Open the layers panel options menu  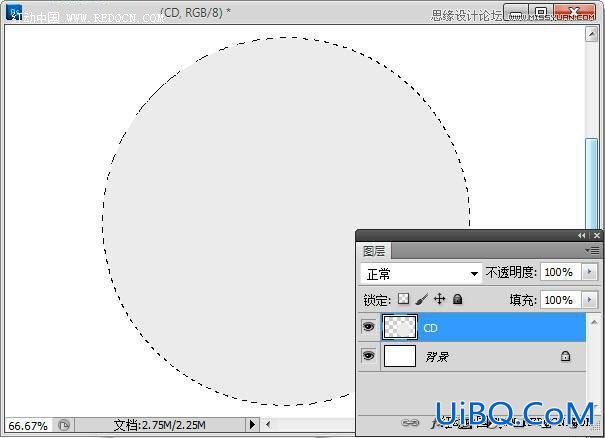click(592, 251)
